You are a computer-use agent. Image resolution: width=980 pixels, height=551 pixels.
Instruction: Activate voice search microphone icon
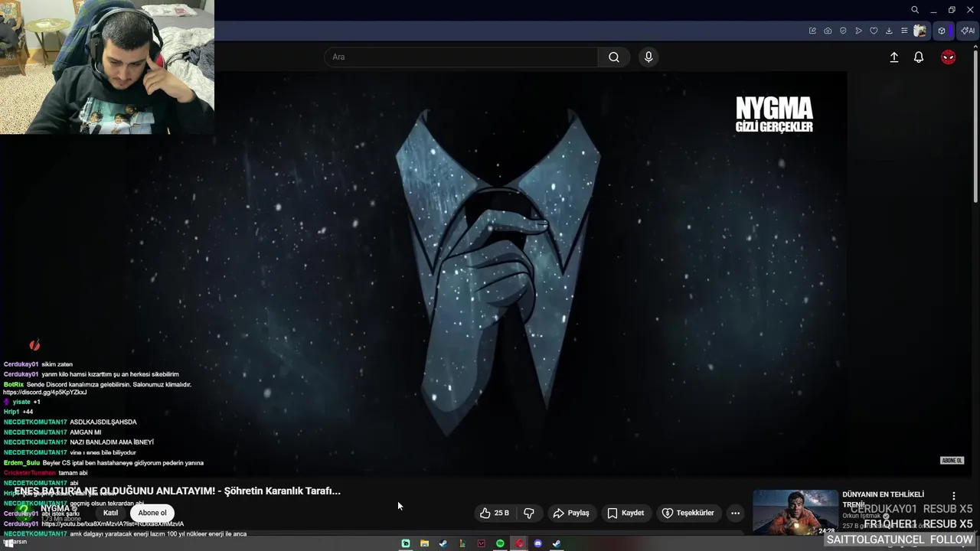pos(648,57)
